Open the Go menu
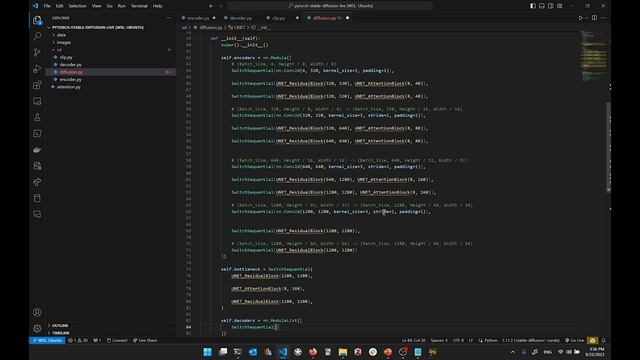 pyautogui.click(x=109, y=6)
